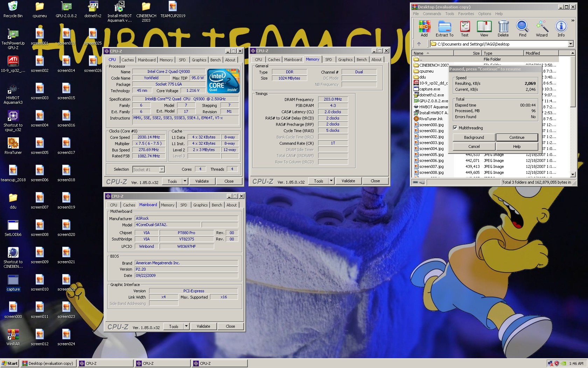Select the dotnetfx2 desktop icon
This screenshot has width=588, height=368.
(93, 10)
